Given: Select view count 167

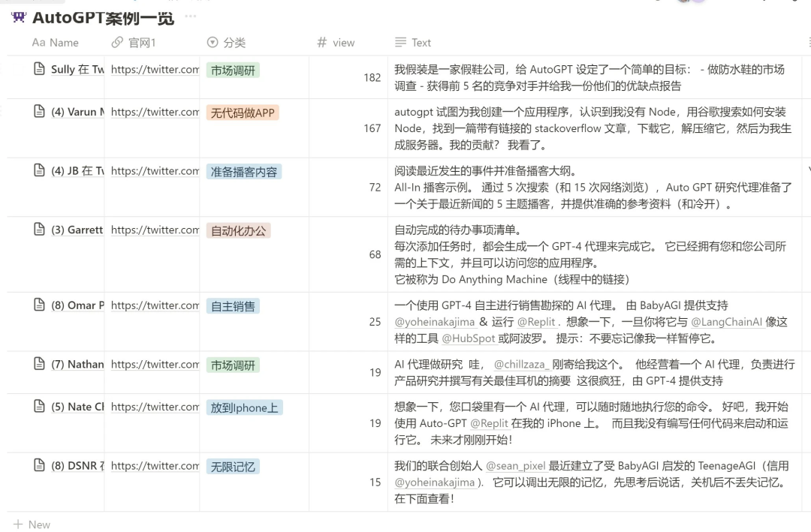Looking at the screenshot, I should coord(372,128).
